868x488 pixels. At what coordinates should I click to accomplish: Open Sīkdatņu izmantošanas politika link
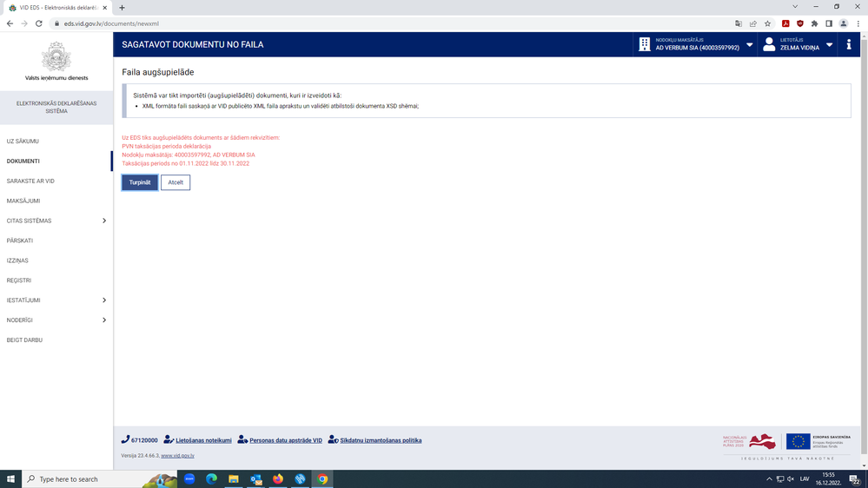tap(381, 440)
